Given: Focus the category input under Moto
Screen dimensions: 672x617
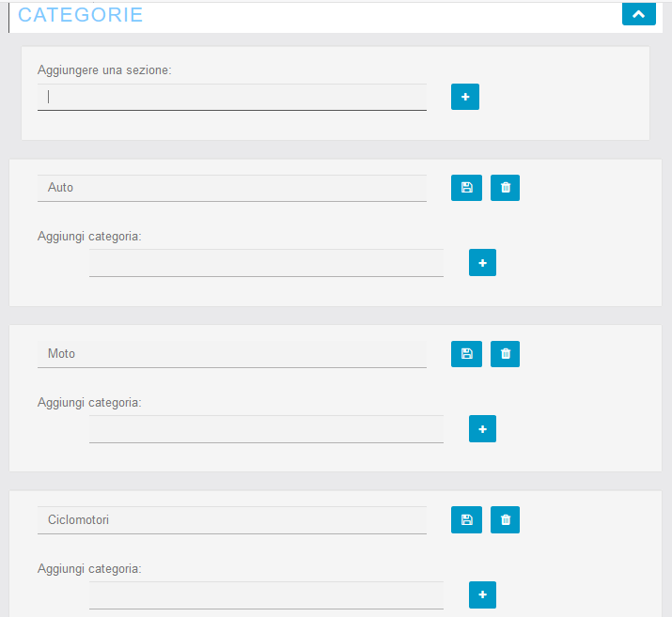Looking at the screenshot, I should tap(266, 429).
